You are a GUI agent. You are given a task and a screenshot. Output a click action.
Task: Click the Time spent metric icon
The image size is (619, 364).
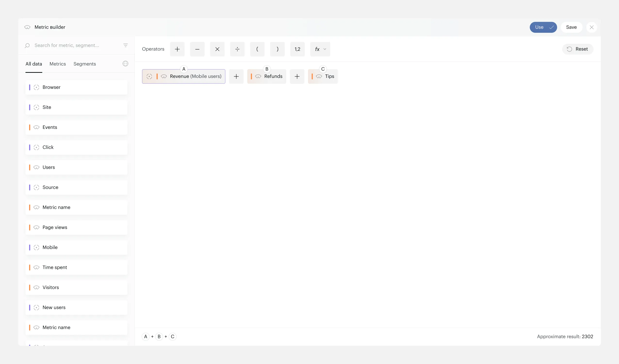[36, 267]
